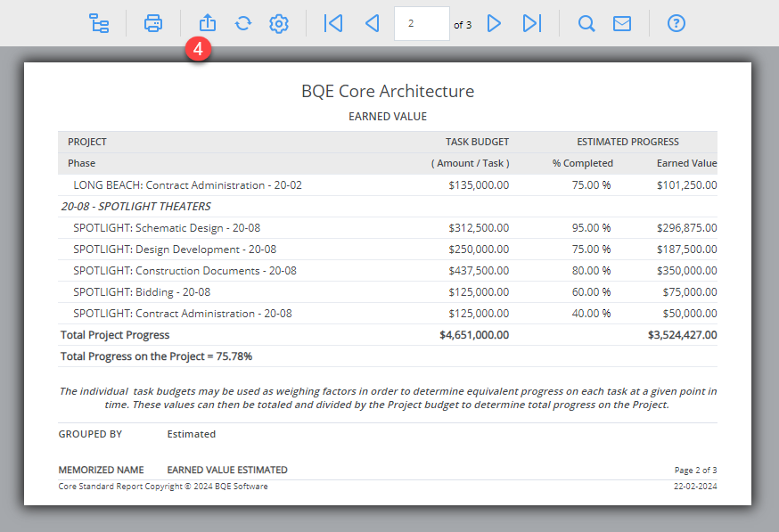The width and height of the screenshot is (779, 532).
Task: Select SPOTLIGHT: Construction Documents - 20-08
Action: [184, 271]
